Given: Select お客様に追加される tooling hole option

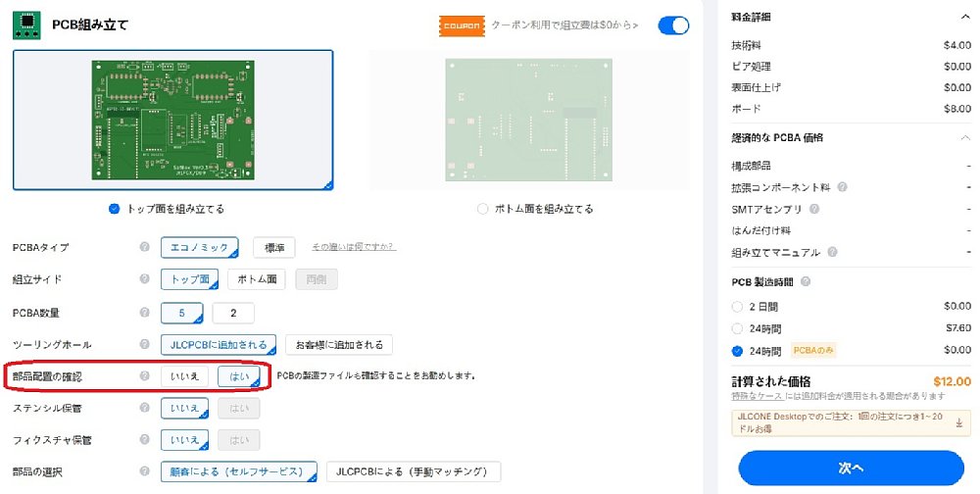Looking at the screenshot, I should 339,345.
